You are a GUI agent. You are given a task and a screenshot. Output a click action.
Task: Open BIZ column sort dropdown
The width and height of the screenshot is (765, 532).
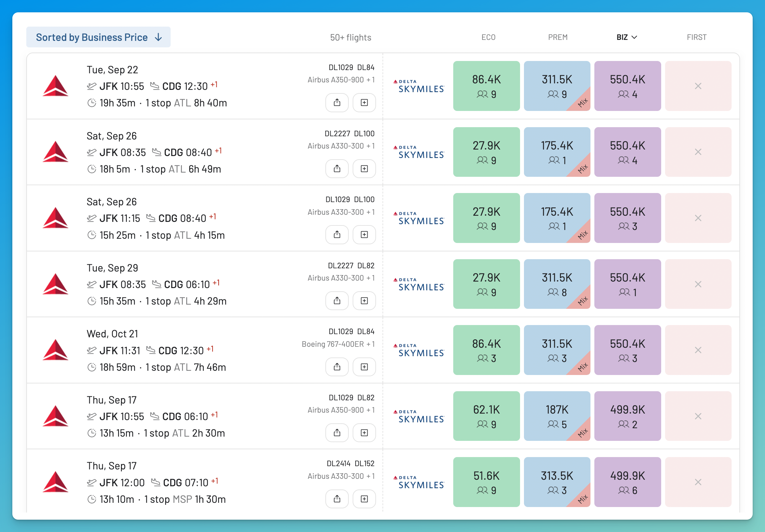pos(626,37)
